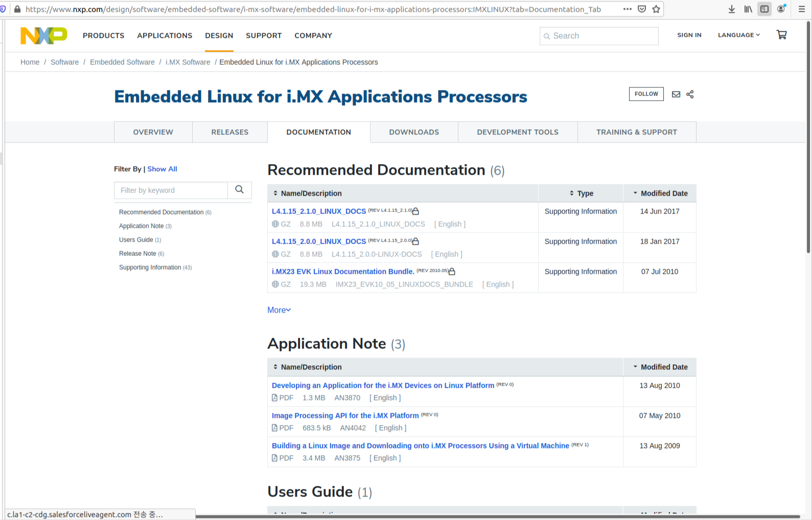Open the browser library icon
Viewport: 812px width, 520px height.
pos(748,9)
